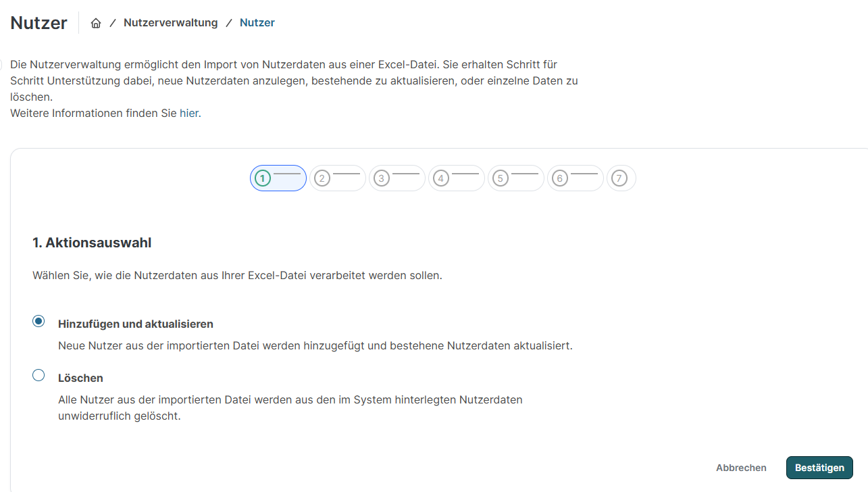Screen dimensions: 868x492
Task: Click the '1. Aktionsauswahl' section heading
Action: [92, 243]
